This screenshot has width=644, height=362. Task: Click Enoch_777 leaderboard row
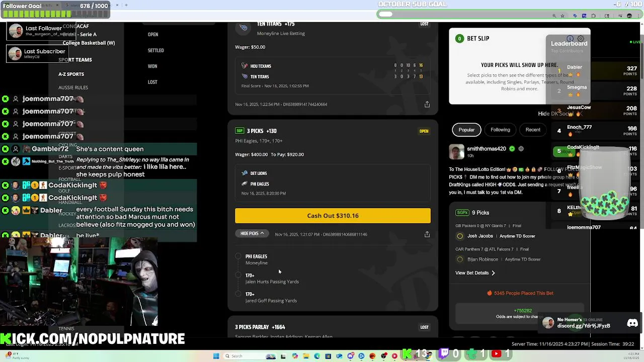tap(596, 131)
